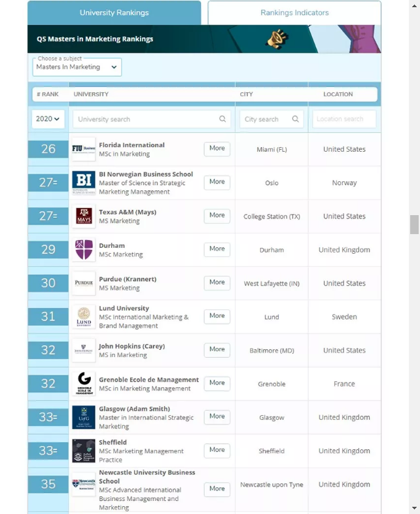Image resolution: width=420 pixels, height=514 pixels.
Task: Click More for Newcastle University Business School
Action: tap(217, 488)
